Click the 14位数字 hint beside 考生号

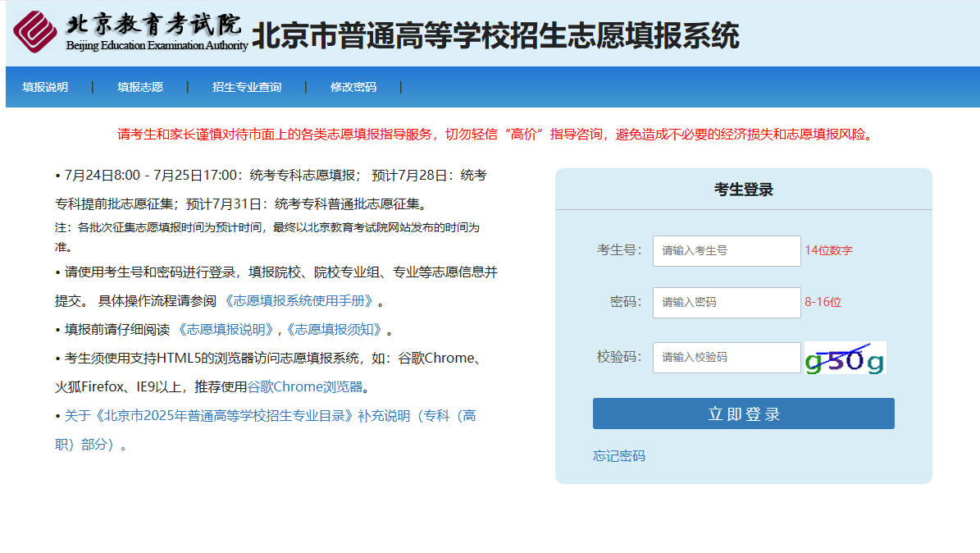pos(828,251)
